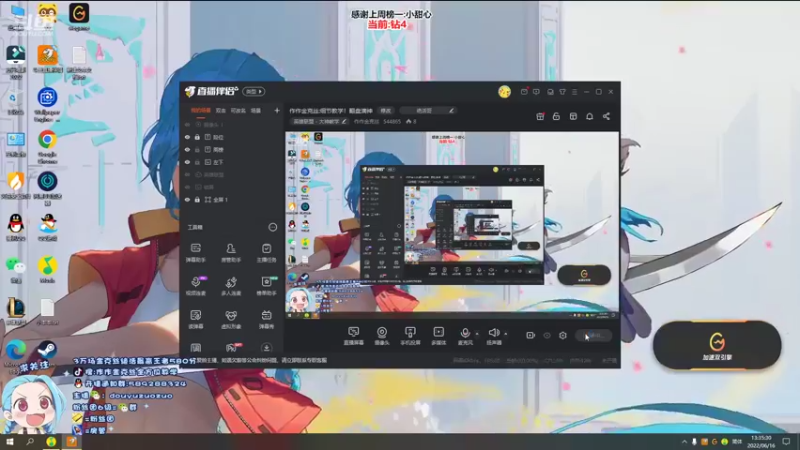800x450 pixels.
Task: Open the PK tool with red badge
Action: click(232, 348)
